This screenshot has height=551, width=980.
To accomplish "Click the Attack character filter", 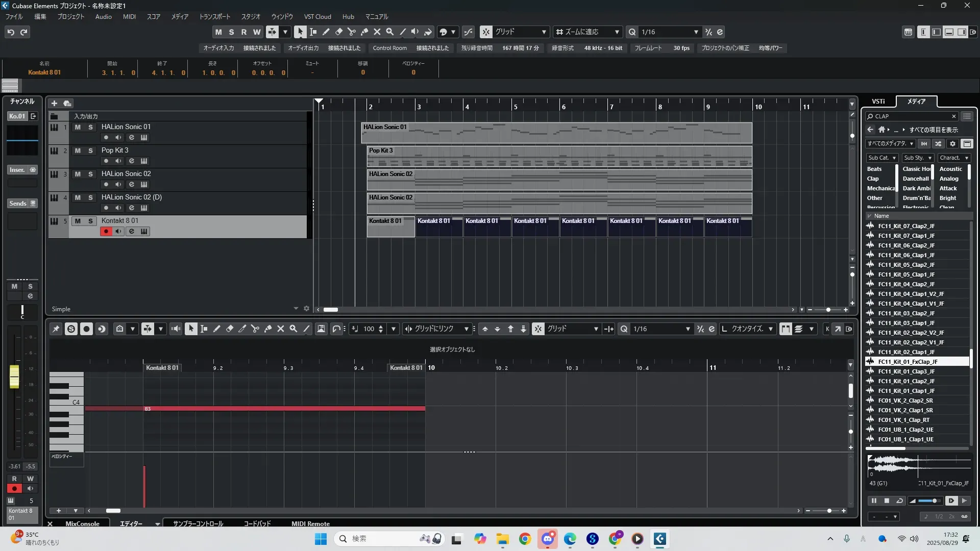I will click(948, 188).
